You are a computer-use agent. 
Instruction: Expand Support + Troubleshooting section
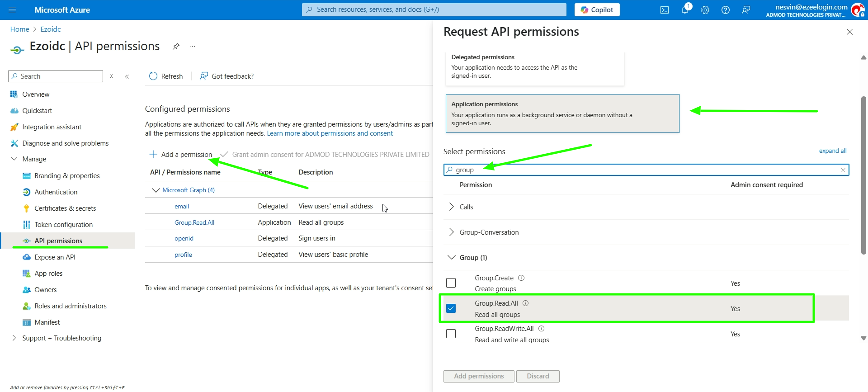coord(14,338)
